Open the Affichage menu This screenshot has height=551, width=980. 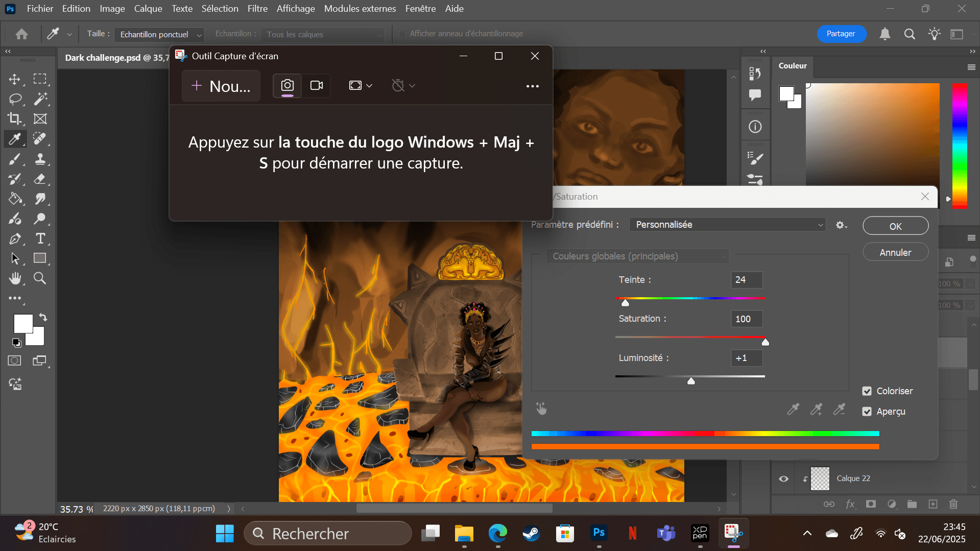click(296, 9)
